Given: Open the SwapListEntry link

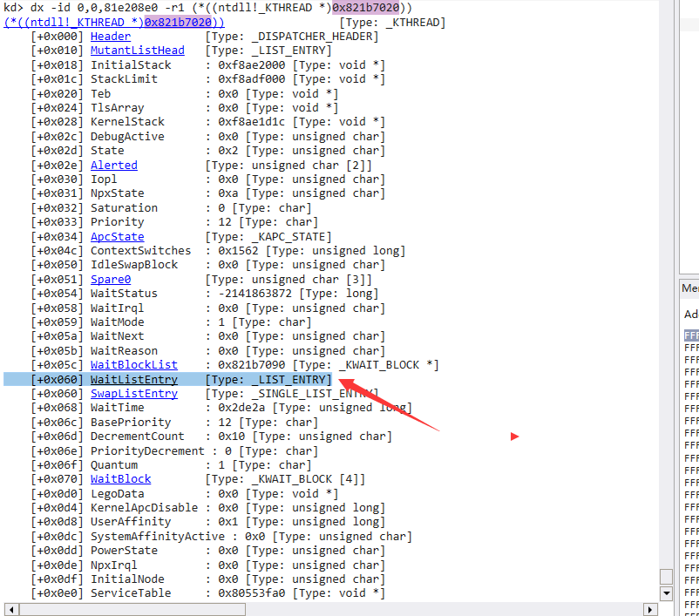Looking at the screenshot, I should (133, 394).
